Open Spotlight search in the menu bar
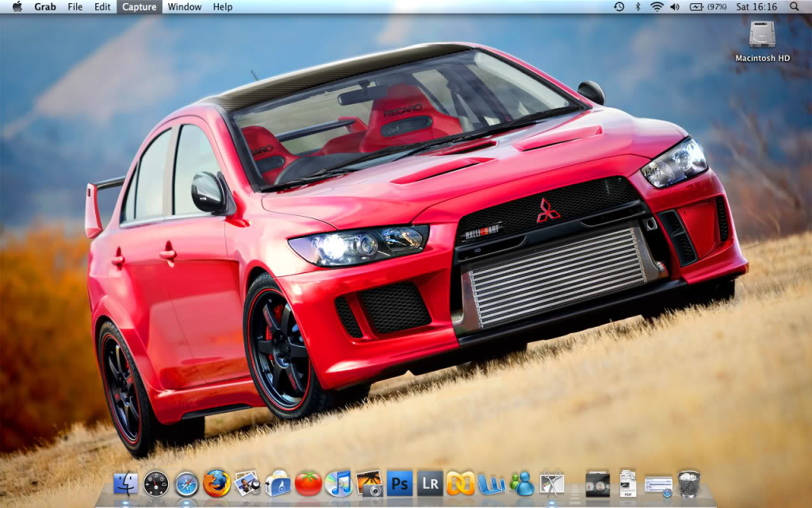The image size is (812, 508). (x=795, y=7)
